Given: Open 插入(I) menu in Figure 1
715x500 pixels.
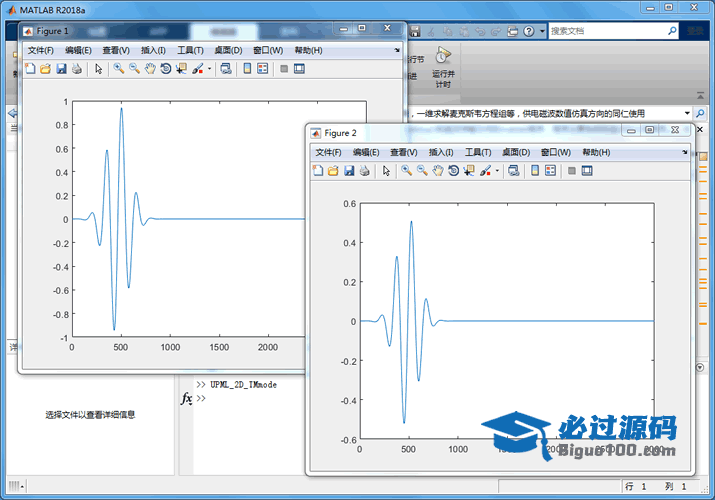Looking at the screenshot, I should point(153,51).
